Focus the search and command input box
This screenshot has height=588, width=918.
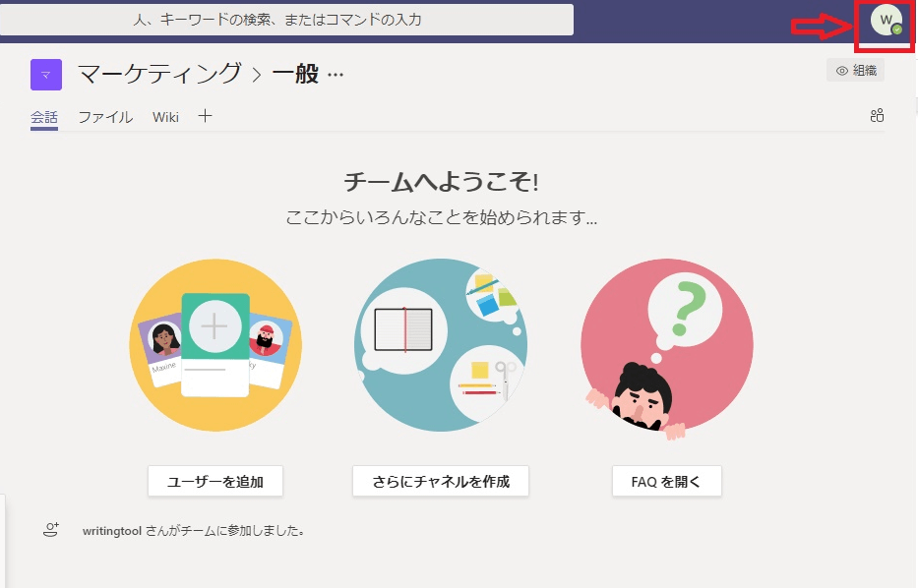[x=286, y=19]
